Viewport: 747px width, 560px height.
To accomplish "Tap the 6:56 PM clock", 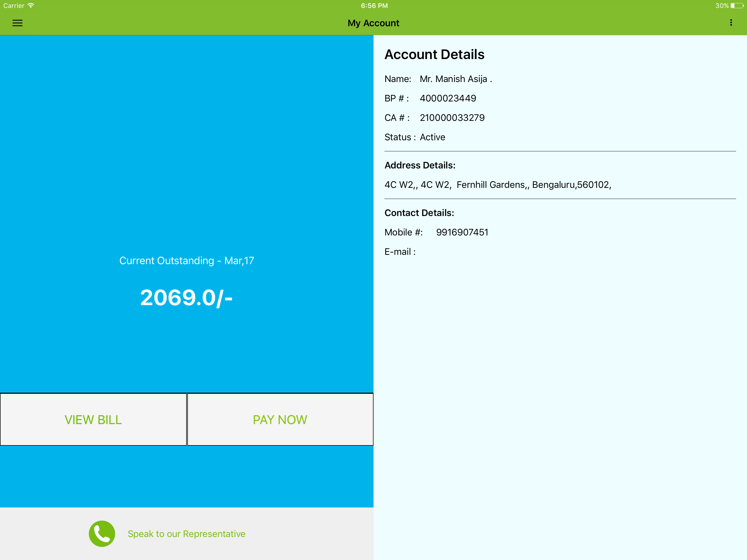I will [x=374, y=6].
